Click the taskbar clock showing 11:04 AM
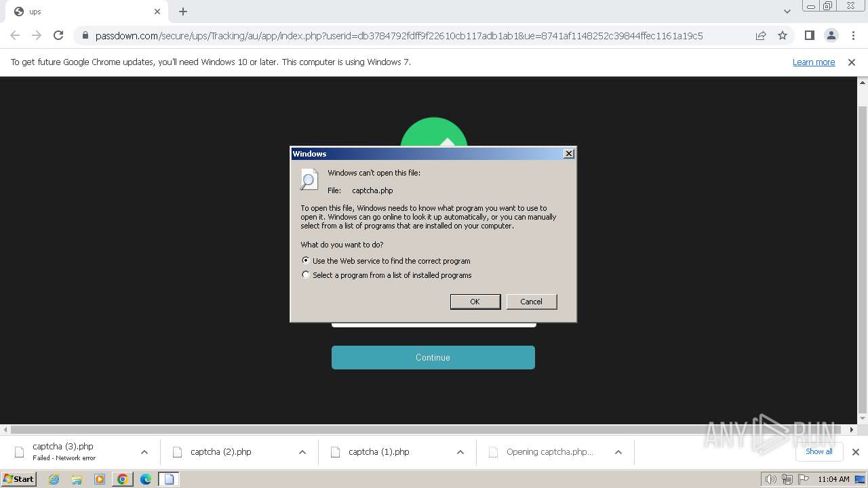868x488 pixels. click(x=833, y=479)
